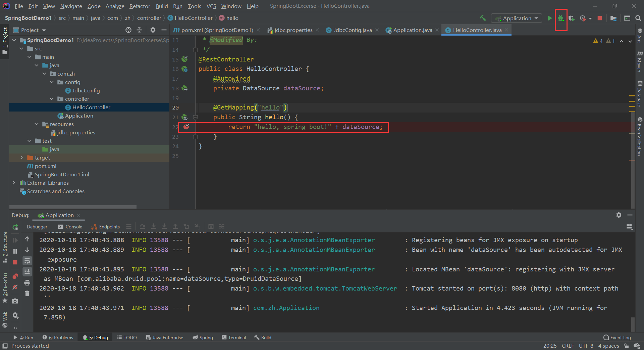Screen dimensions: 644x350
Task: Mute breakpoints in debug sidebar
Action: [15, 287]
